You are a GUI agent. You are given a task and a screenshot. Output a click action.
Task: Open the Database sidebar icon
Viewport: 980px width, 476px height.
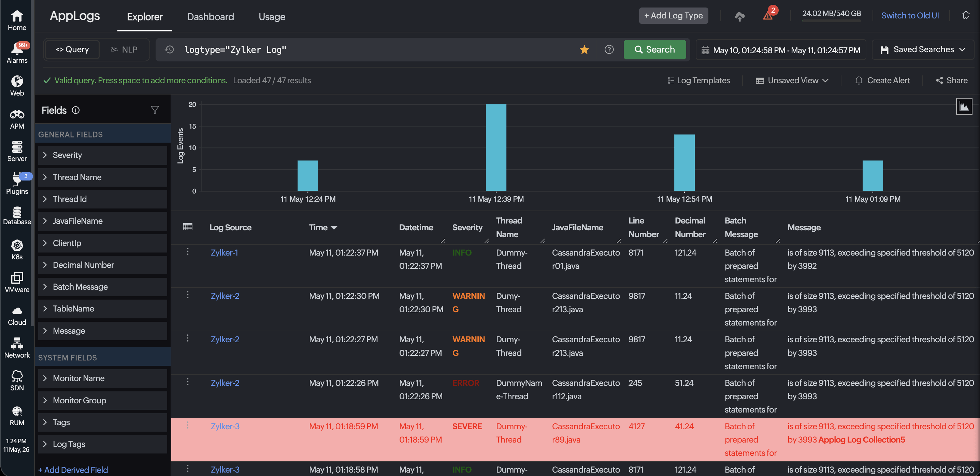click(x=17, y=215)
